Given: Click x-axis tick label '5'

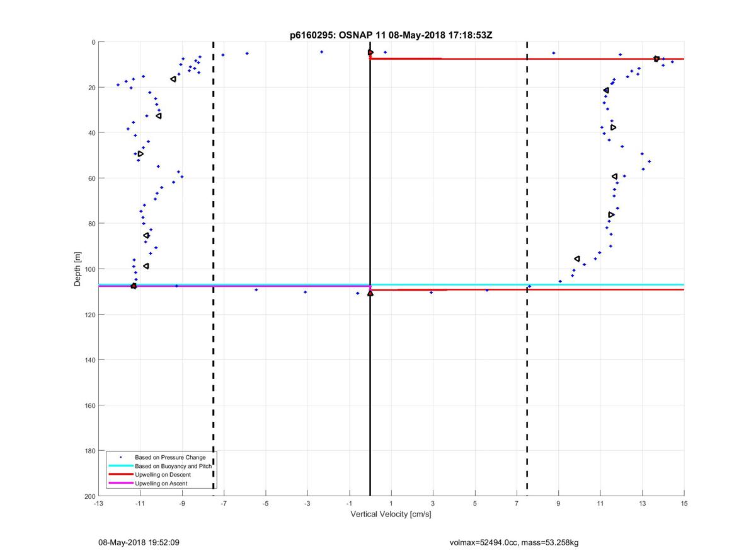Looking at the screenshot, I should coord(474,504).
